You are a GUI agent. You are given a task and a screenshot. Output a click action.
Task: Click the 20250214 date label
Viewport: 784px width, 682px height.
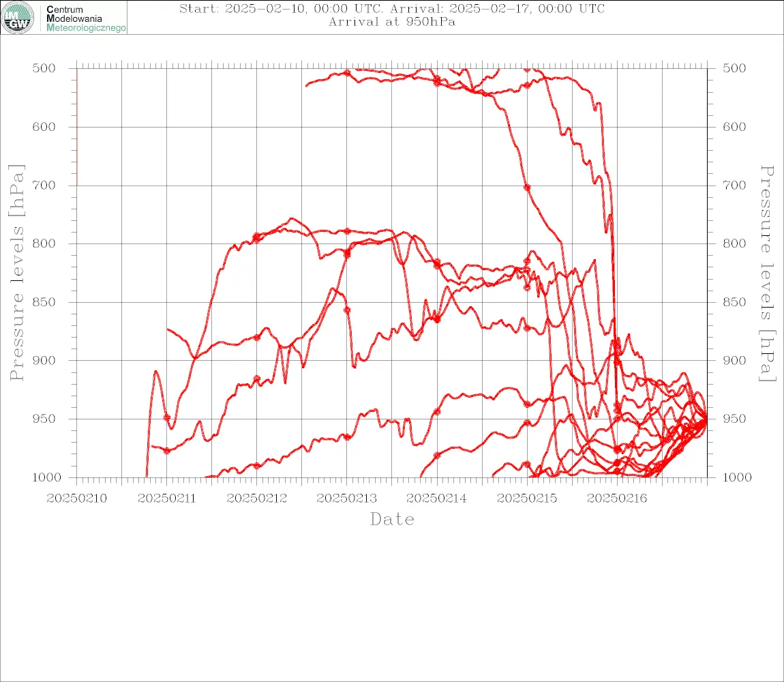[x=436, y=499]
